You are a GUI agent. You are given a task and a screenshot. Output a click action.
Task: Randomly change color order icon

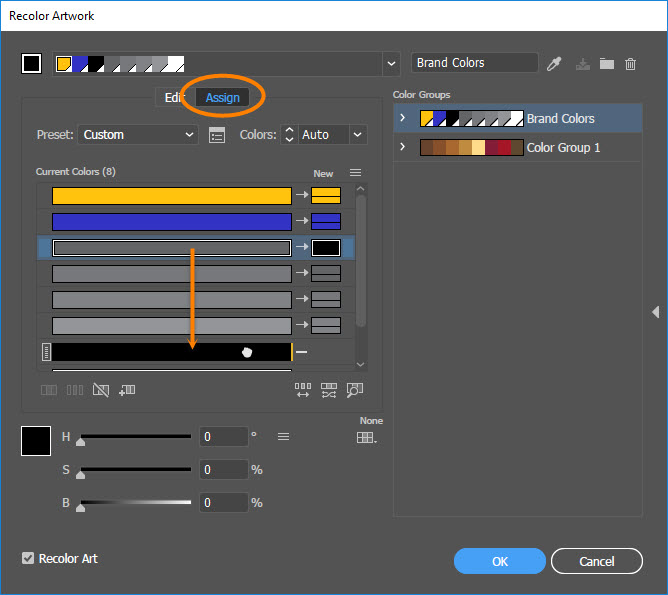(x=303, y=390)
